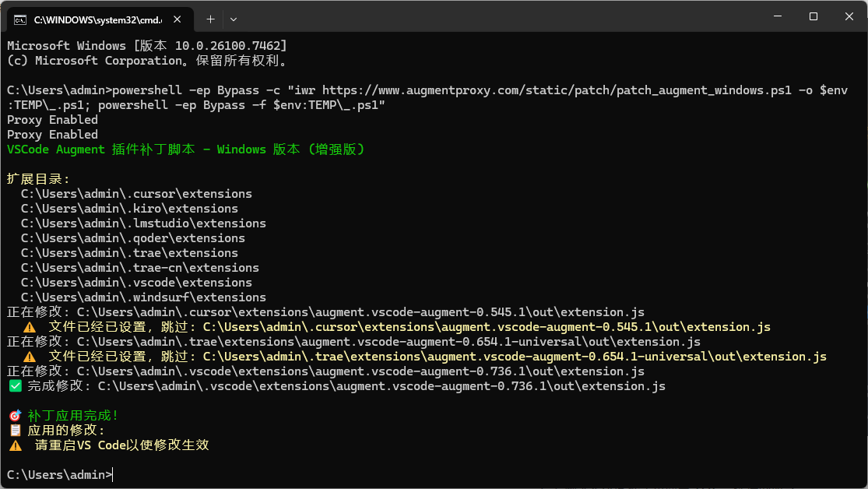Click warning icon beside 请重启VS Code

16,445
